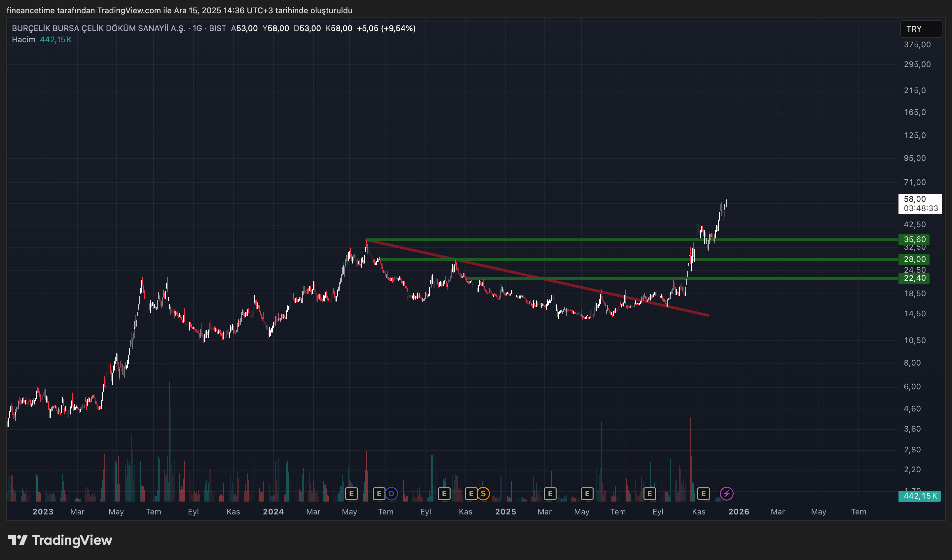Open the TRY currency selector
The height and width of the screenshot is (560, 952).
click(921, 29)
